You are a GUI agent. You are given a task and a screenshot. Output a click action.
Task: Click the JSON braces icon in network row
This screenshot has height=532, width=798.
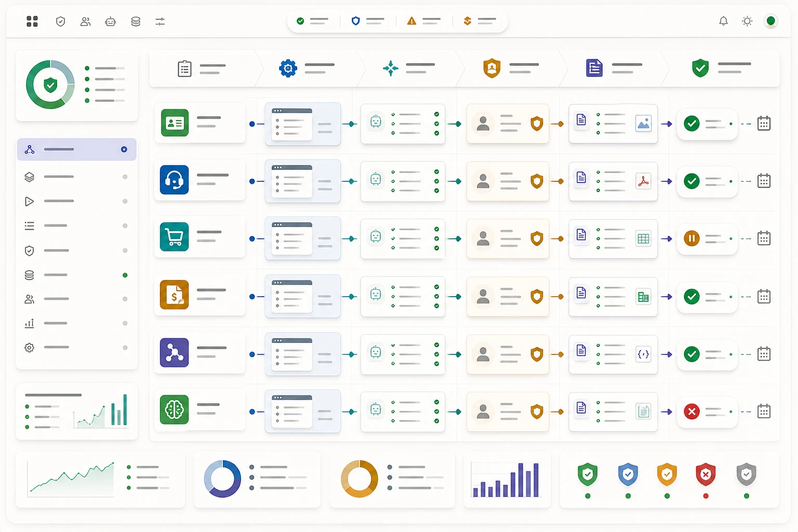643,354
